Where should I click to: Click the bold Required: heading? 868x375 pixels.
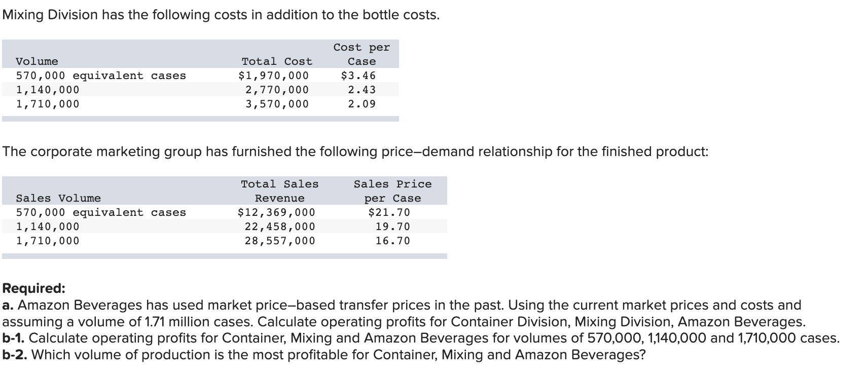click(34, 288)
